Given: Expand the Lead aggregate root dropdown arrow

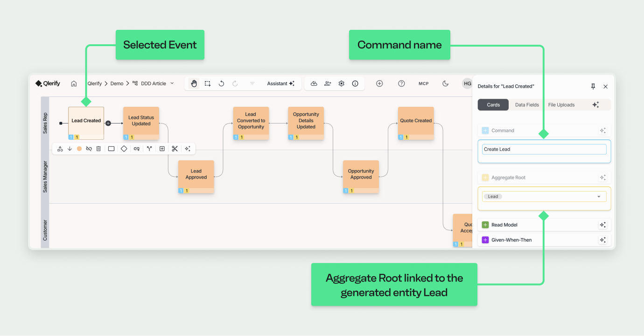Looking at the screenshot, I should (x=599, y=197).
